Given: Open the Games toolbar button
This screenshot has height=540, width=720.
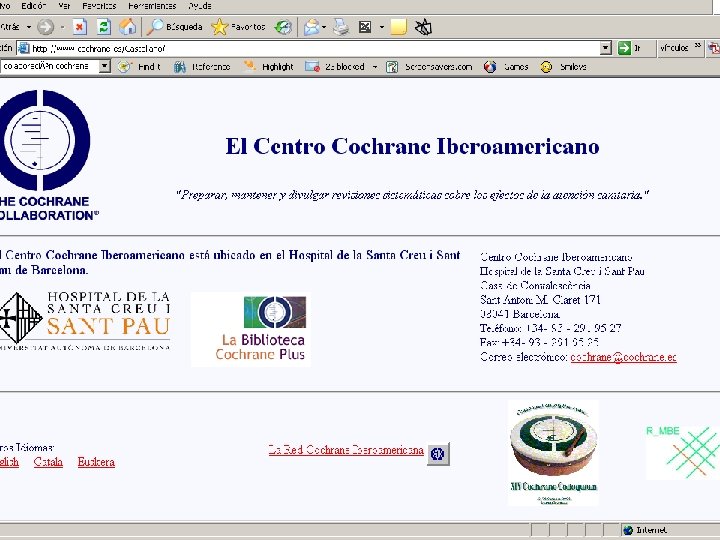Looking at the screenshot, I should pyautogui.click(x=506, y=67).
